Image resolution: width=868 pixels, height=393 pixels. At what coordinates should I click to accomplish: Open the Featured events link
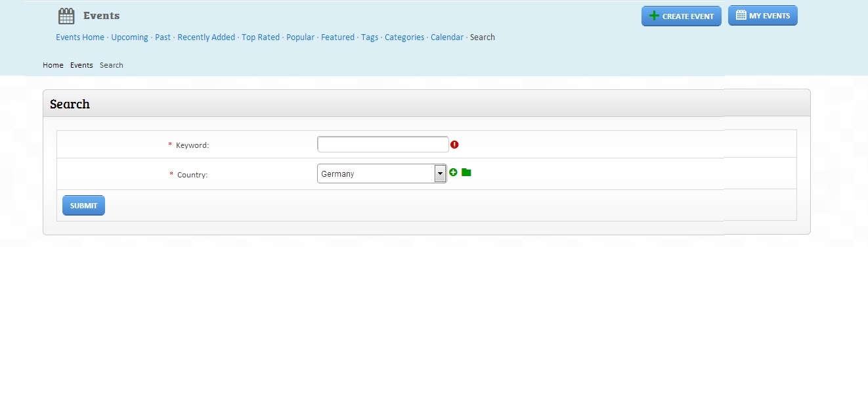[x=337, y=37]
